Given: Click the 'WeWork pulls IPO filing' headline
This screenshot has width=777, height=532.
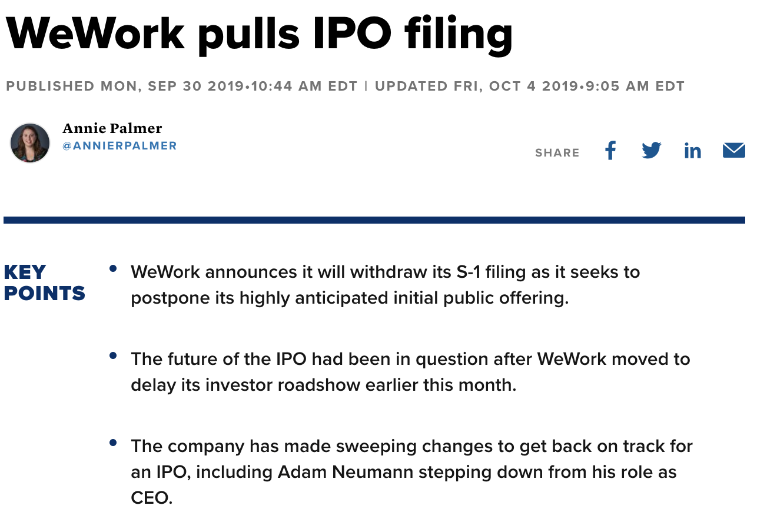Looking at the screenshot, I should point(259,33).
